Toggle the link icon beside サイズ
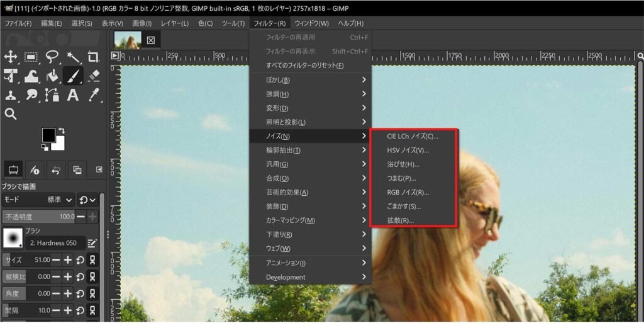Image resolution: width=644 pixels, height=330 pixels. click(92, 260)
